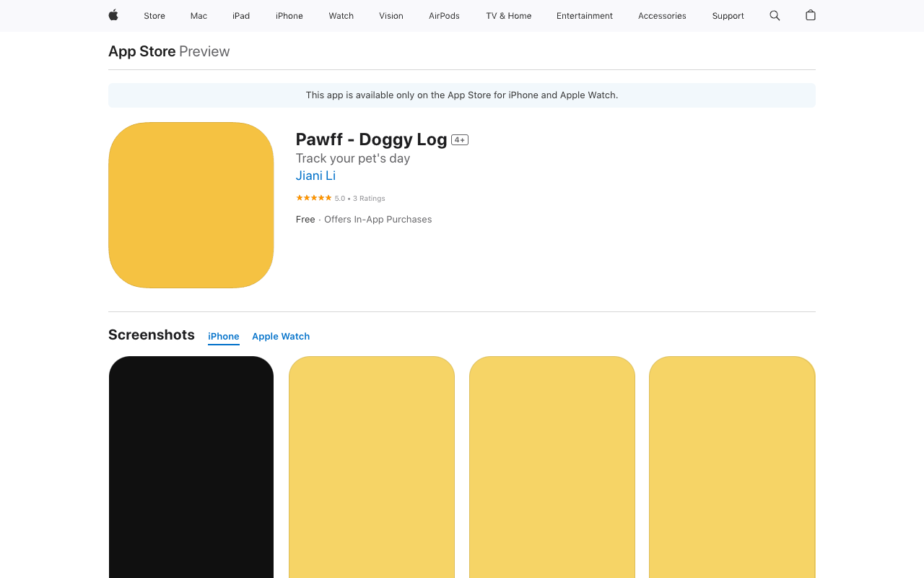Click the App Store heading link
The width and height of the screenshot is (924, 578).
pyautogui.click(x=142, y=51)
